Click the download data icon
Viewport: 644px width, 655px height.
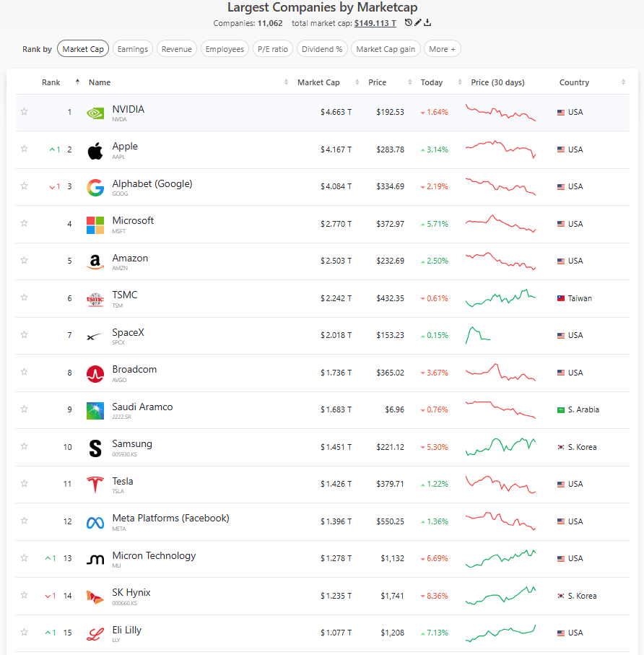click(x=427, y=22)
